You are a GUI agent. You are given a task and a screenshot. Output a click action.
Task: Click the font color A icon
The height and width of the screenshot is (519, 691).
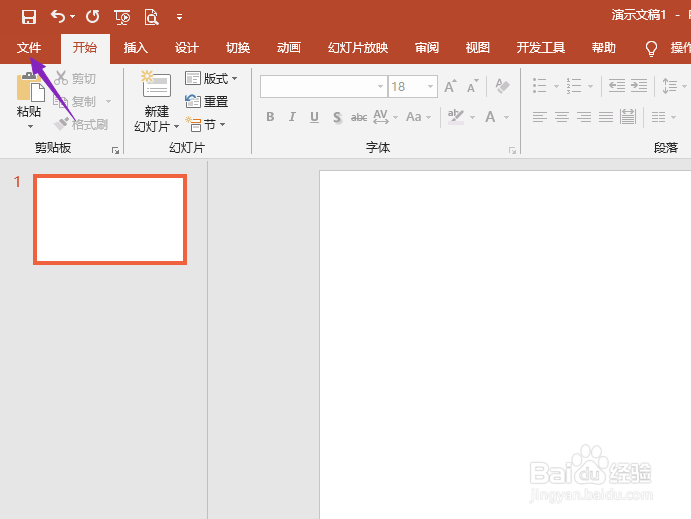[x=490, y=117]
